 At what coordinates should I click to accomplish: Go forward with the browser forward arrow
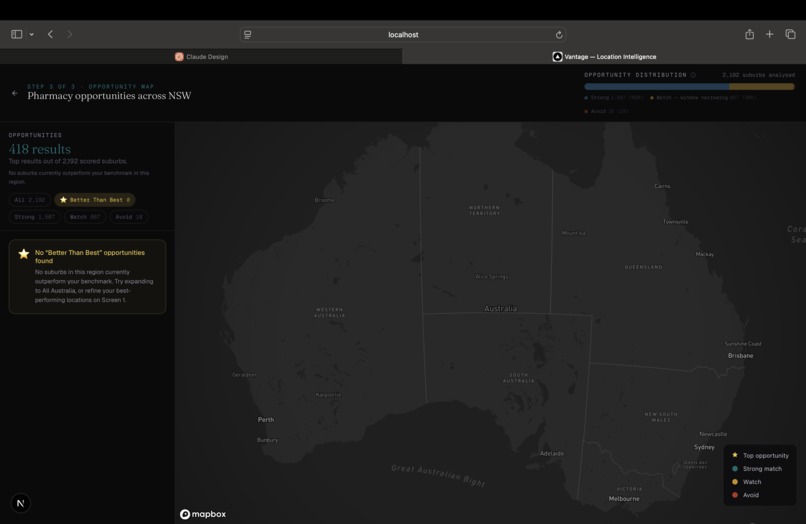[x=69, y=34]
